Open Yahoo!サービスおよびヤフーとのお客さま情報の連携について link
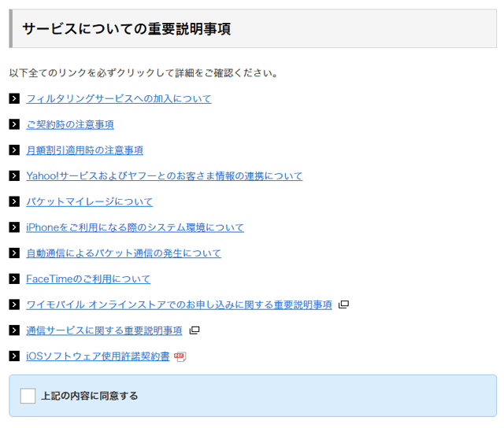 pos(165,175)
